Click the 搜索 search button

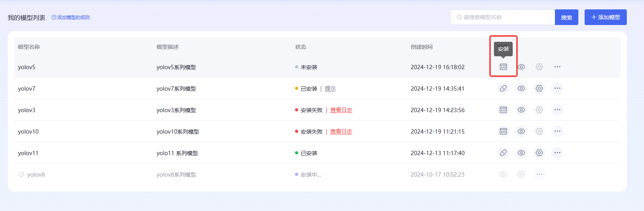pos(567,17)
